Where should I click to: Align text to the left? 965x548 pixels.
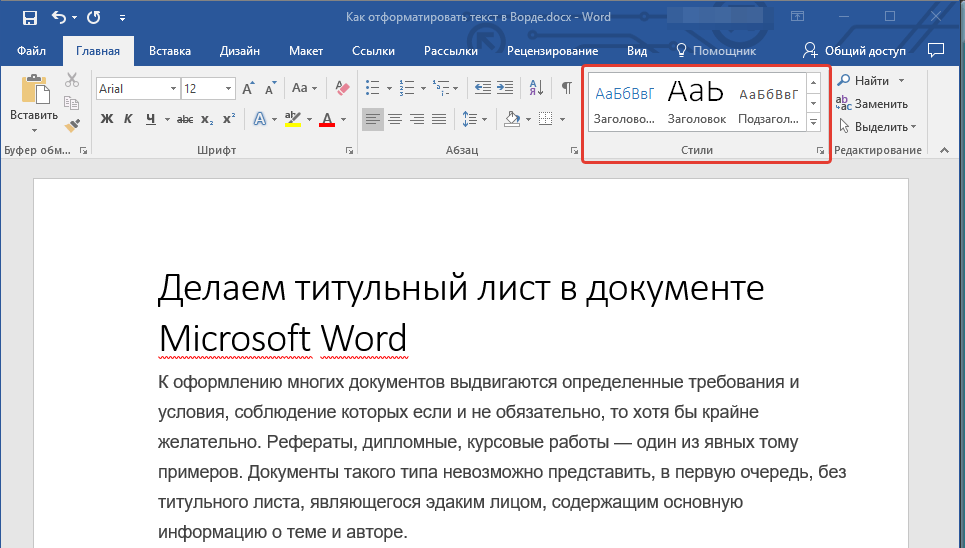372,119
